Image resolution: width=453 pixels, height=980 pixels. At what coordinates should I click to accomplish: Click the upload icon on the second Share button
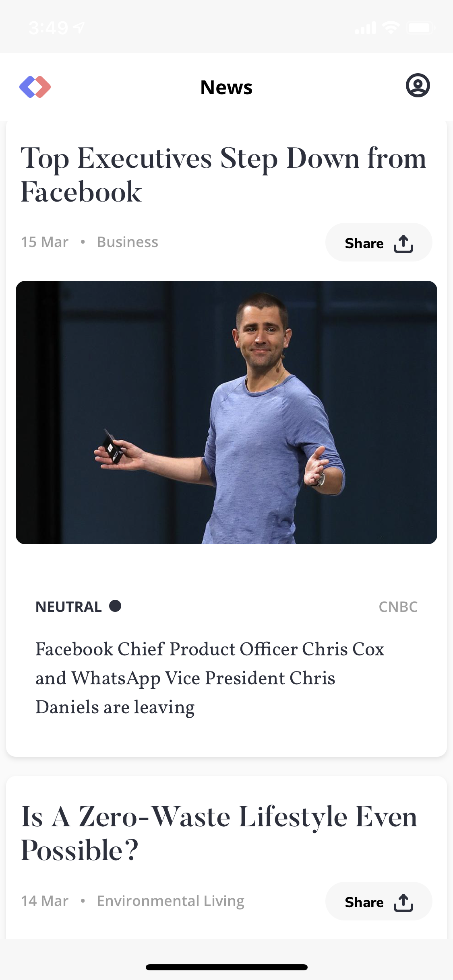403,902
